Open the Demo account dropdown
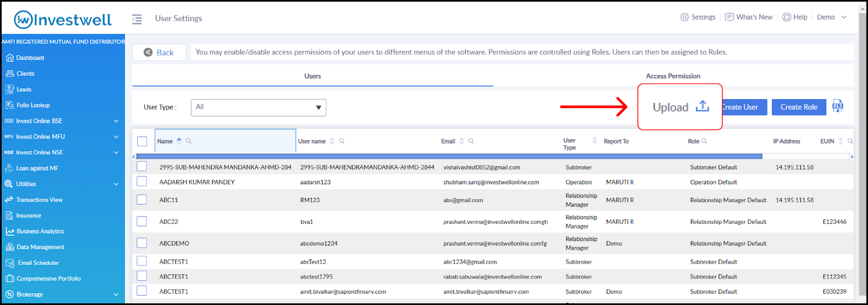Image resolution: width=868 pixels, height=305 pixels. click(x=832, y=17)
